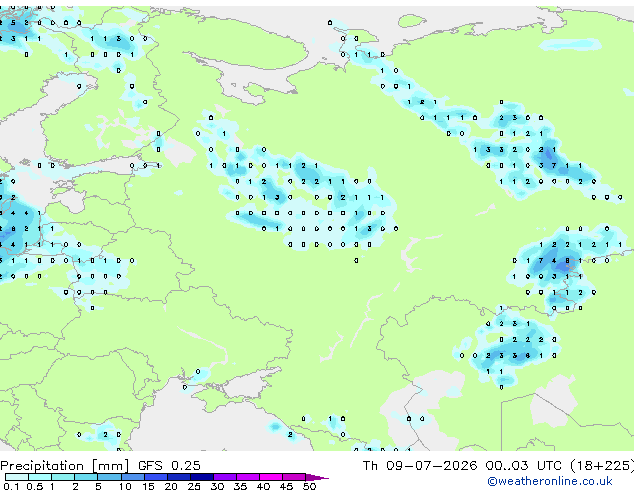Viewport: 634px width, 490px height.
Task: Click the "GFS 0.25" model label
Action: click(x=169, y=465)
